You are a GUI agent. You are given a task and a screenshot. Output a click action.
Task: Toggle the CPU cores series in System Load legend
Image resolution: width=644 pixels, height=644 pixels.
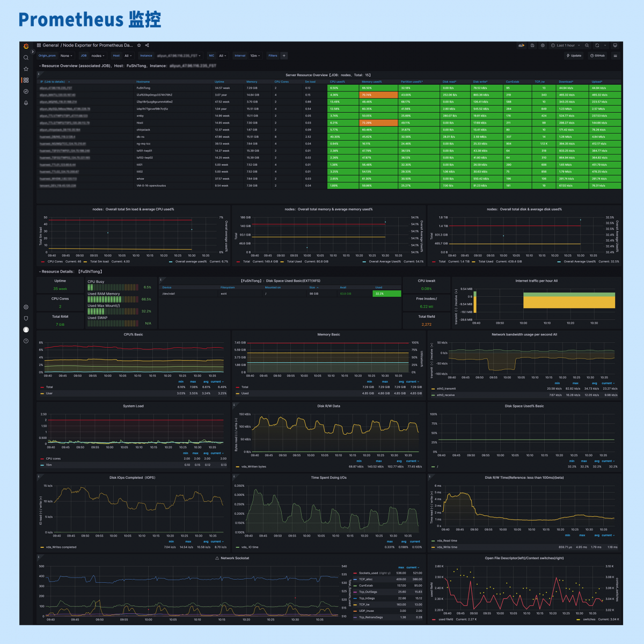[x=53, y=459]
